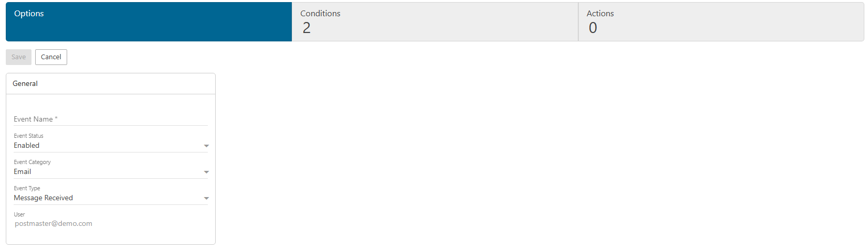This screenshot has width=868, height=250.
Task: Open the Event Category dropdown showing Email
Action: [x=105, y=172]
